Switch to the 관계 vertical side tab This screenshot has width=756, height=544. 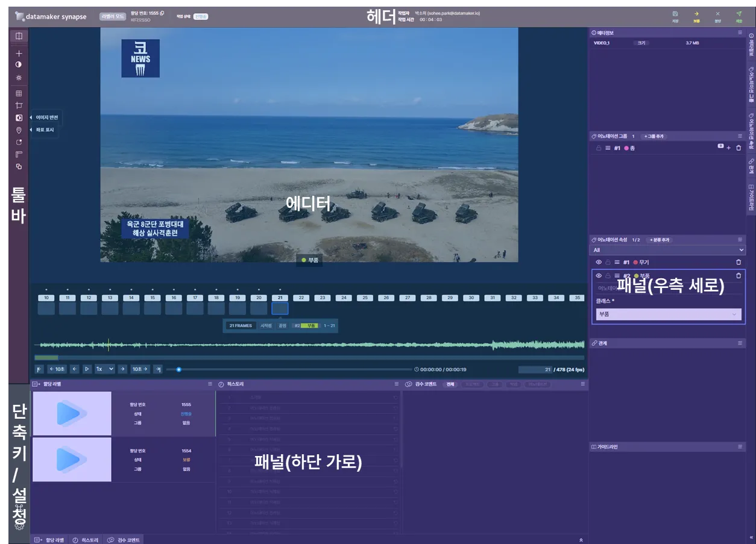751,167
